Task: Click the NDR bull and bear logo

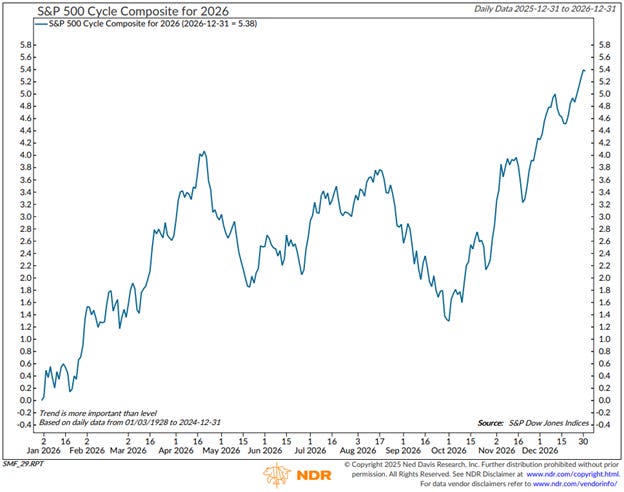Action: pos(296,474)
